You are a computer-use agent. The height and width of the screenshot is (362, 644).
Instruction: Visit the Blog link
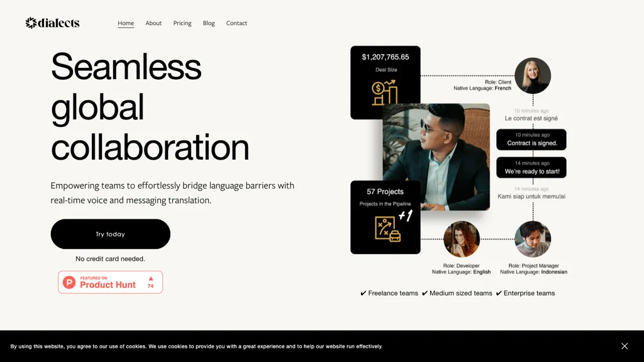click(x=209, y=23)
